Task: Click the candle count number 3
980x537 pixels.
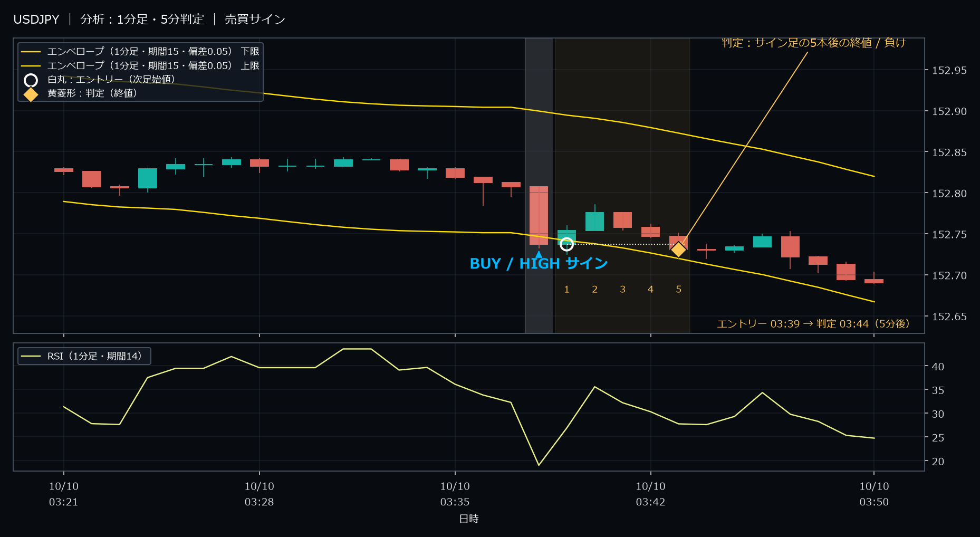Action: click(x=622, y=290)
